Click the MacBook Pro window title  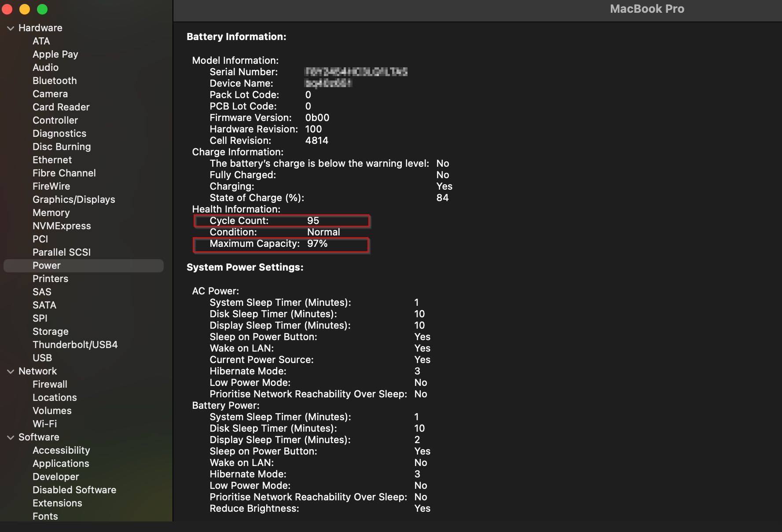pyautogui.click(x=647, y=9)
